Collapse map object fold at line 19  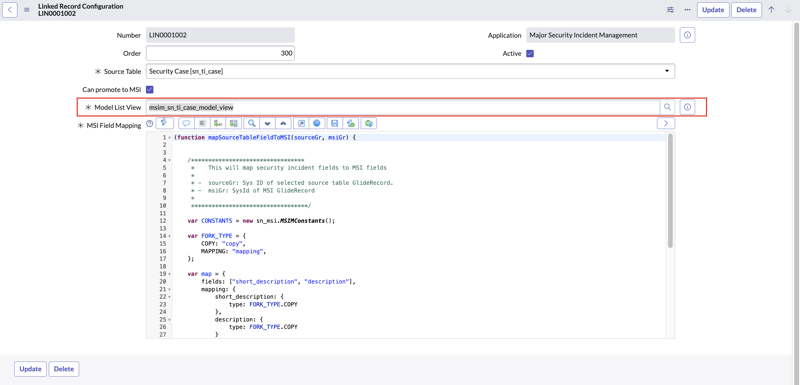pos(169,274)
